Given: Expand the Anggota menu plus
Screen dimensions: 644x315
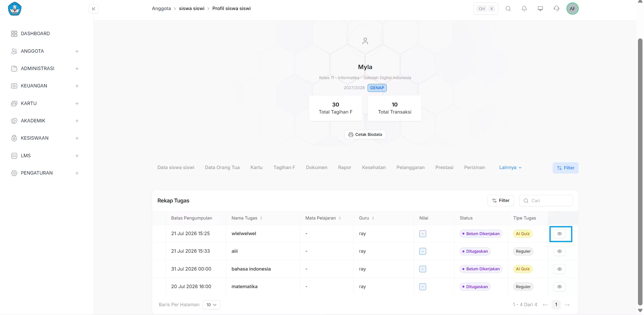Looking at the screenshot, I should [x=77, y=51].
